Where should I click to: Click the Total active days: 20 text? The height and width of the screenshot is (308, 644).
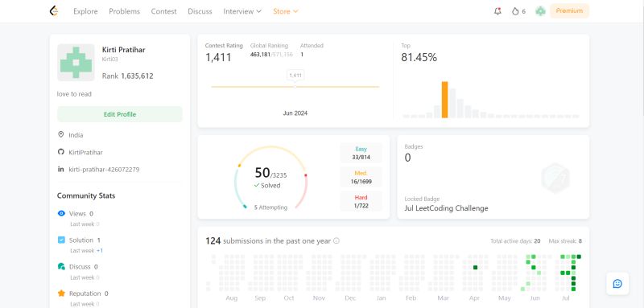coord(515,241)
